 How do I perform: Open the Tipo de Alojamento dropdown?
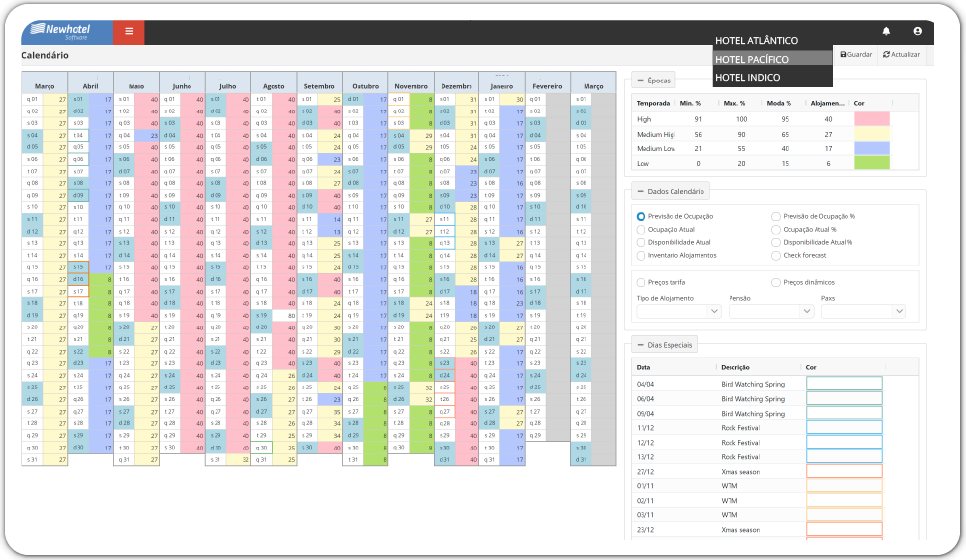point(679,311)
